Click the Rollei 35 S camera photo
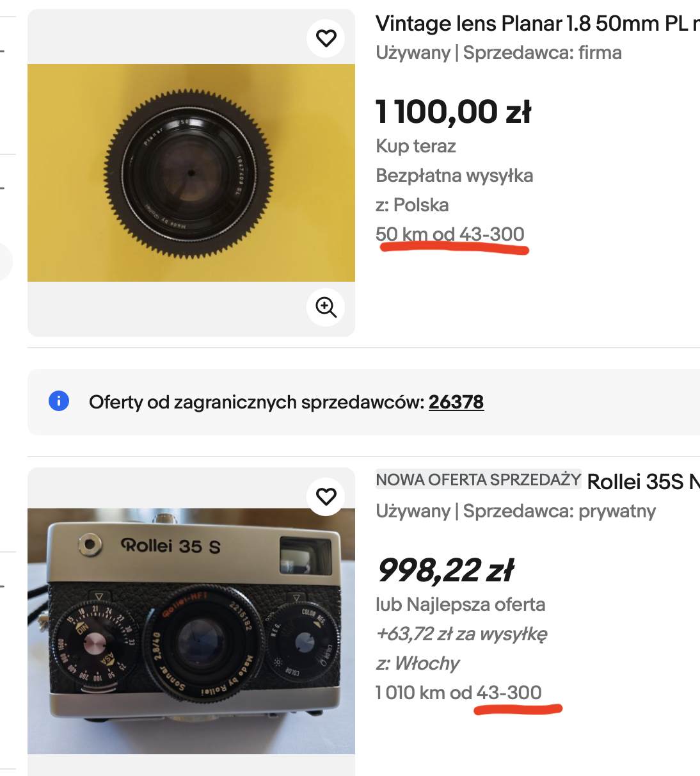Viewport: 700px width, 776px height. [191, 631]
